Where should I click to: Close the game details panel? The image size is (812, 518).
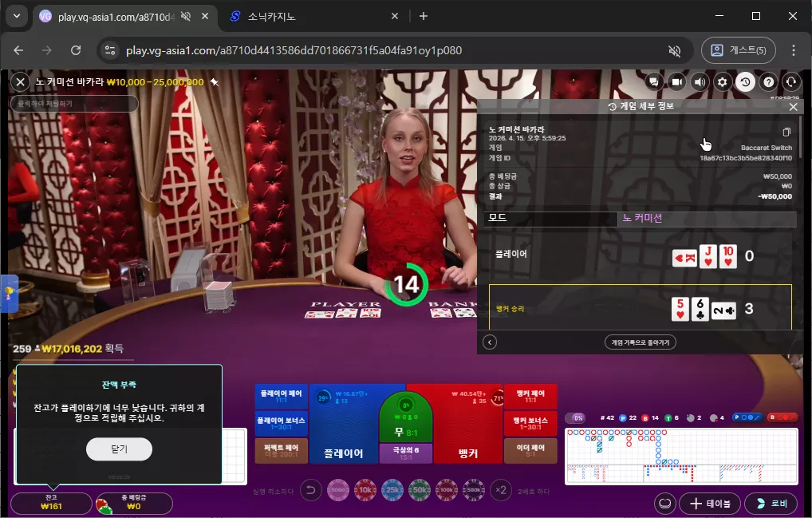coord(794,107)
